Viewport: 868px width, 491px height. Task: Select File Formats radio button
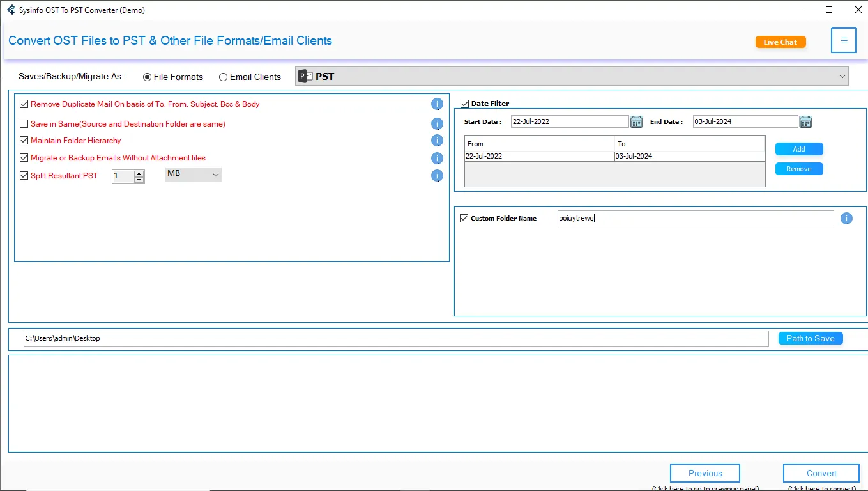148,77
